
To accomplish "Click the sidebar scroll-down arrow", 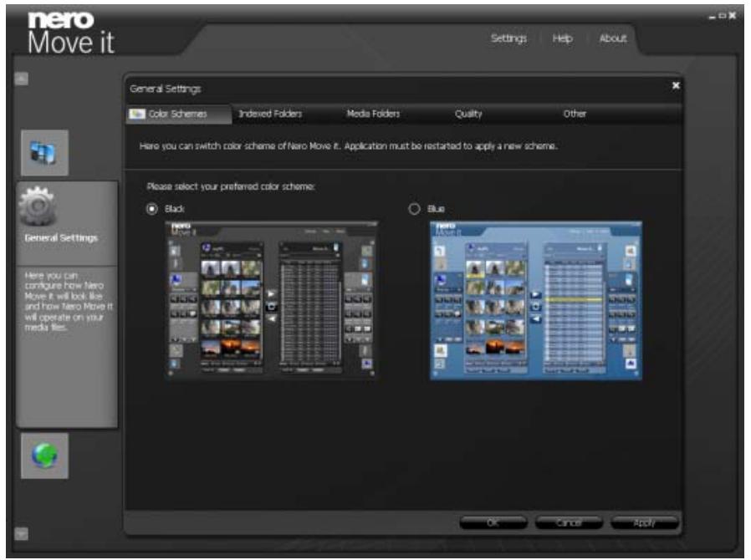I will click(x=21, y=533).
